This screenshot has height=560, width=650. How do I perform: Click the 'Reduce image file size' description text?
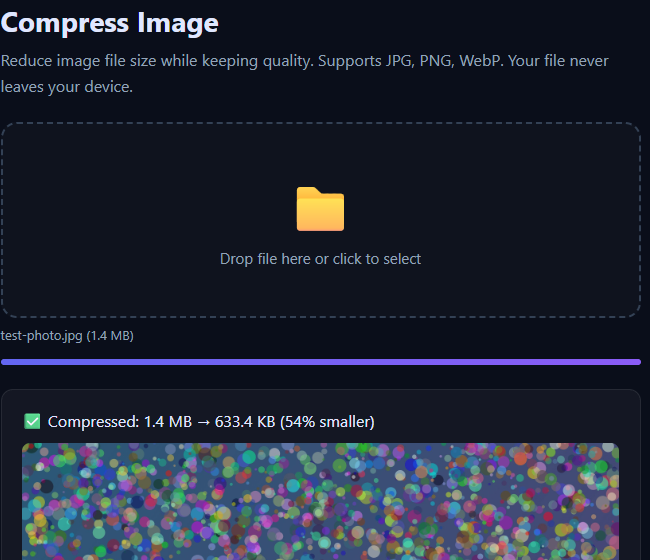(x=304, y=73)
